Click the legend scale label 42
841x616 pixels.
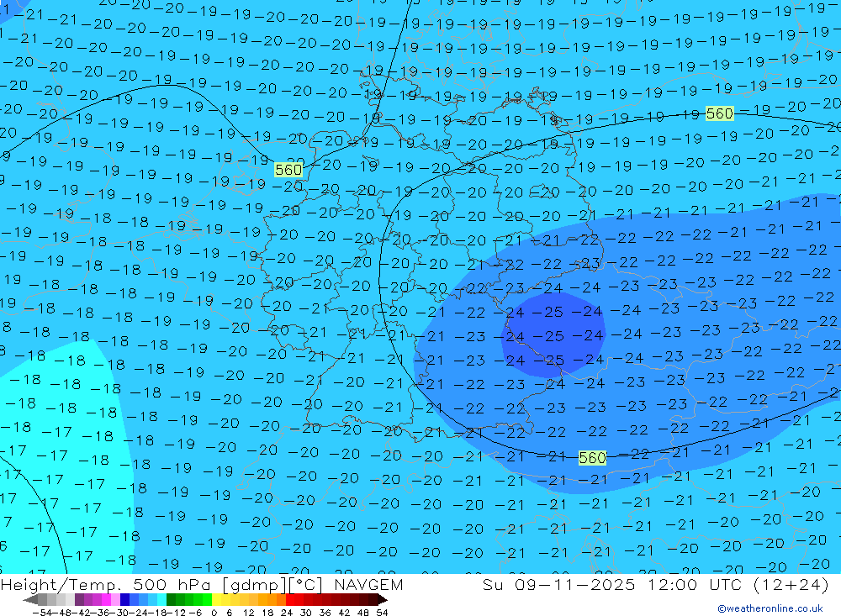tap(344, 613)
